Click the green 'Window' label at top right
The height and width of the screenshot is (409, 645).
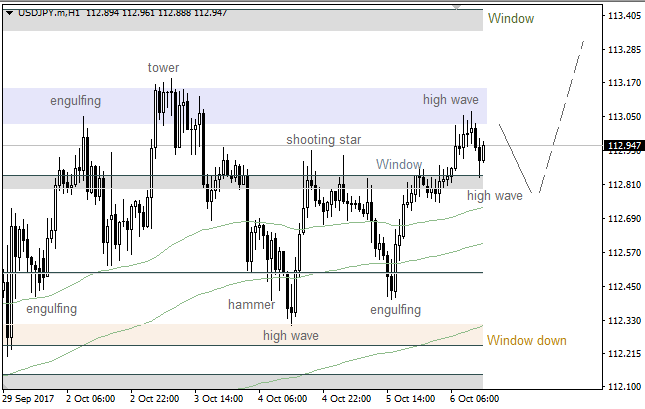pyautogui.click(x=510, y=19)
